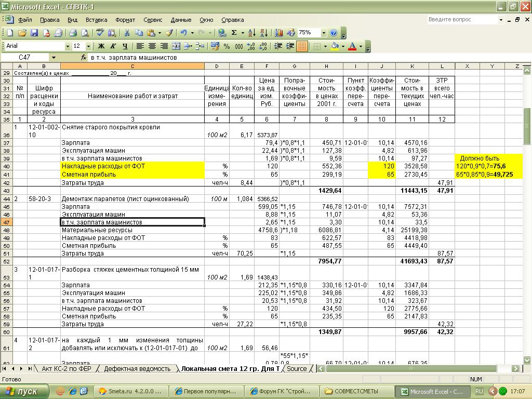Open the Arial font name dropdown
532x399 pixels.
pos(68,46)
